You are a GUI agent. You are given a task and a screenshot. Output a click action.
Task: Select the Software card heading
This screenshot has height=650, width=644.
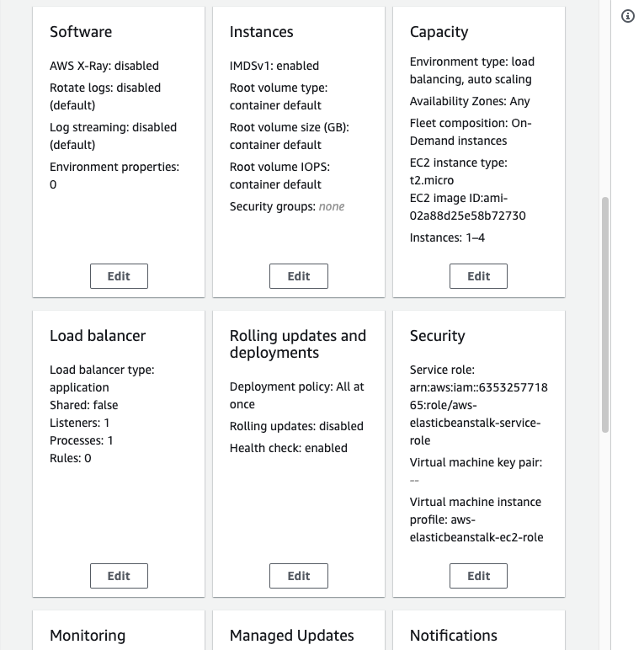81,32
